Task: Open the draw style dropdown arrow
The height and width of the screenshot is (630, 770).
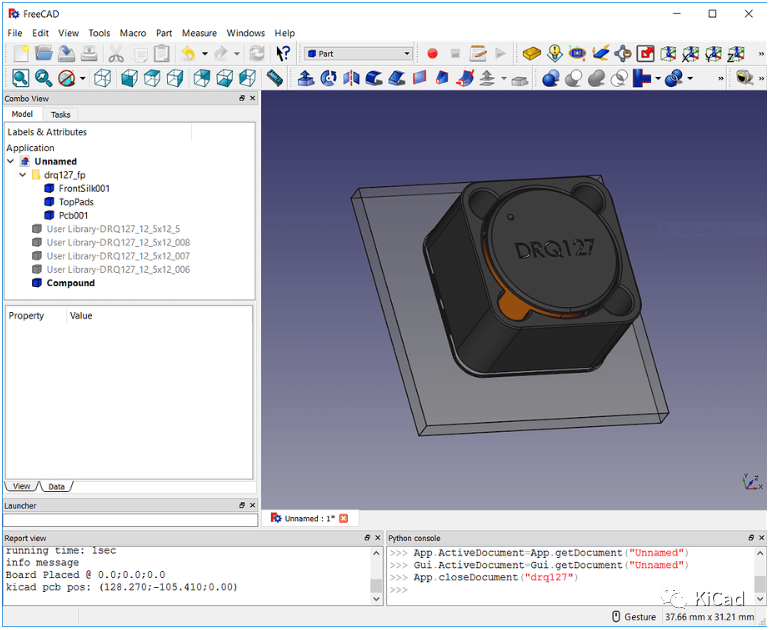Action: 82,78
